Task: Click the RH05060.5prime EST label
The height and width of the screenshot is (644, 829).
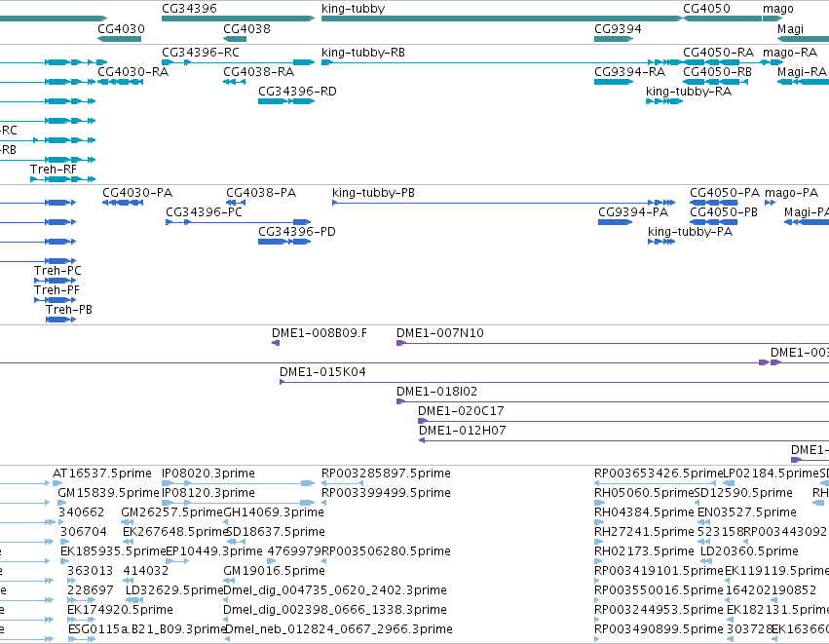Action: click(x=644, y=493)
